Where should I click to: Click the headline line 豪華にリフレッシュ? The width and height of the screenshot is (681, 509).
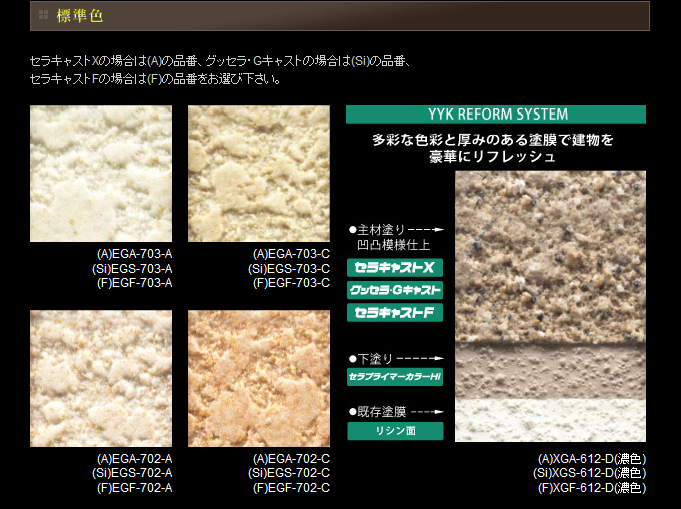point(493,156)
